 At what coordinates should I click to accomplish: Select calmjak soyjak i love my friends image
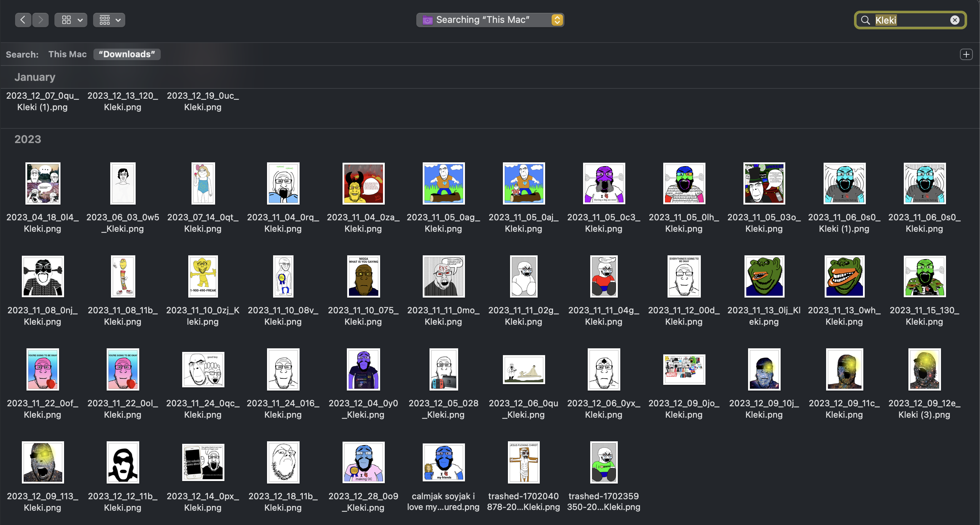(x=443, y=462)
